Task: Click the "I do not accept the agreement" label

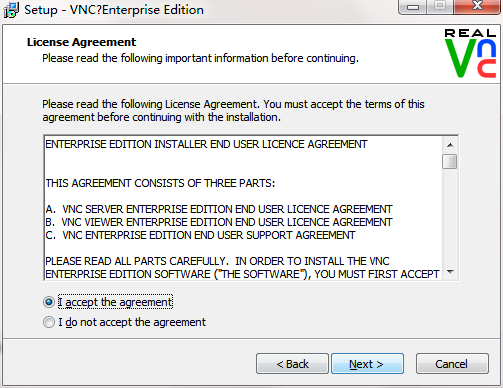Action: [132, 322]
